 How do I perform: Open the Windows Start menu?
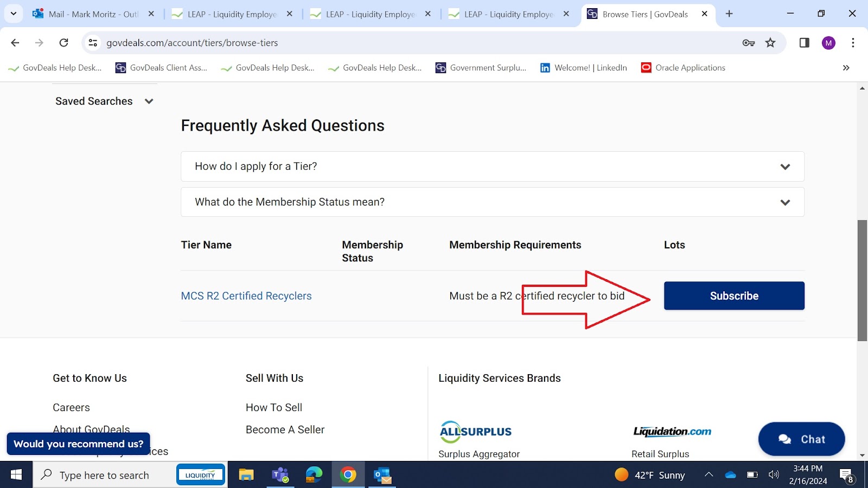16,475
